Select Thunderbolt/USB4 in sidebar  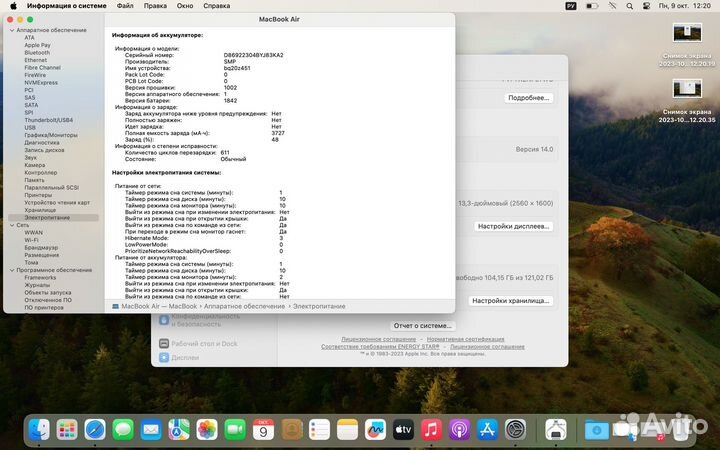tap(49, 120)
